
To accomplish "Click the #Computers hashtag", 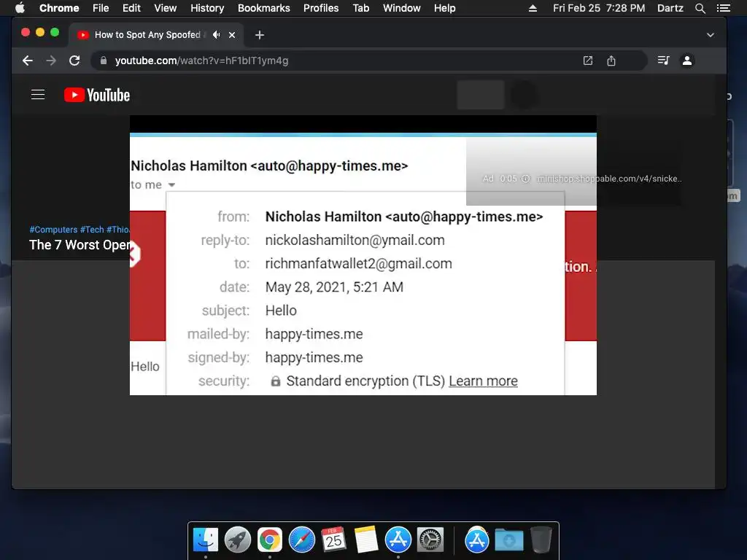I will (x=53, y=230).
